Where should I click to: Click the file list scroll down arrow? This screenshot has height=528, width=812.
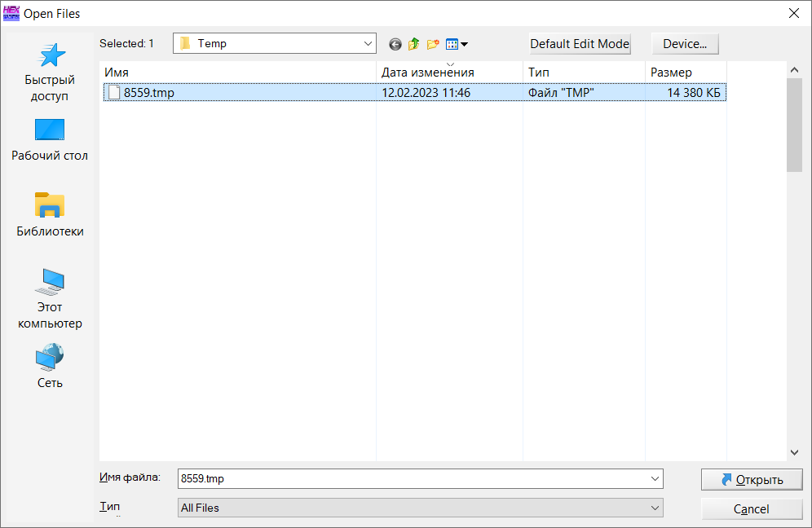coord(794,452)
